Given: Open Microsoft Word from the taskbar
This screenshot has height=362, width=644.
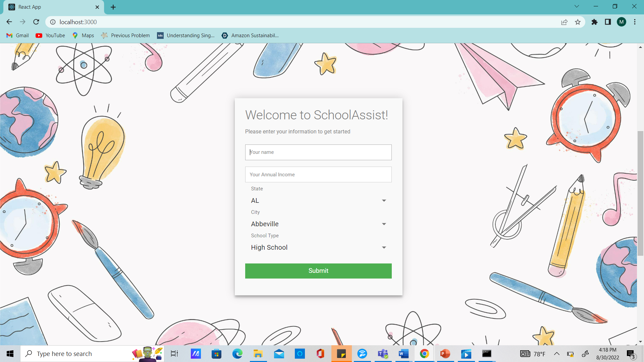Looking at the screenshot, I should click(x=404, y=354).
